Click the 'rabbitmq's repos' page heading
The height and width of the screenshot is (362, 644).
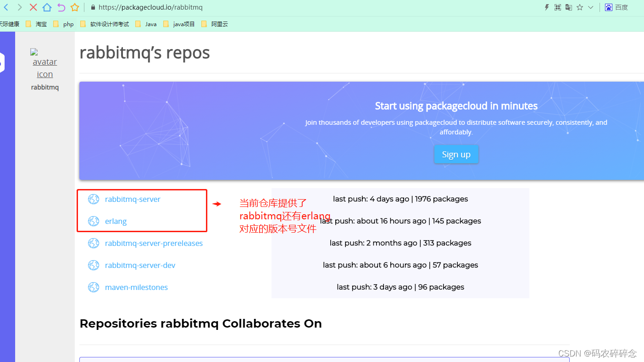coord(144,53)
